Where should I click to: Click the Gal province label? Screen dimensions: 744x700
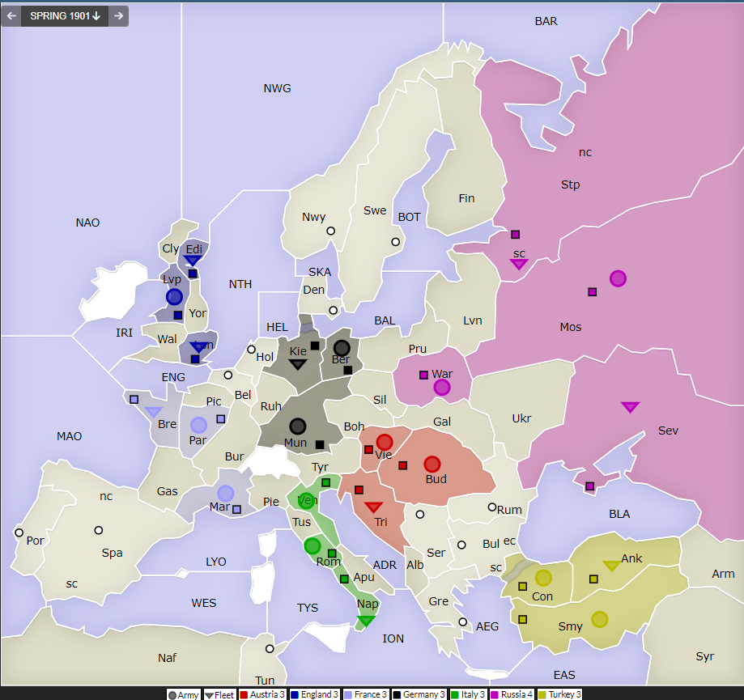click(x=442, y=422)
